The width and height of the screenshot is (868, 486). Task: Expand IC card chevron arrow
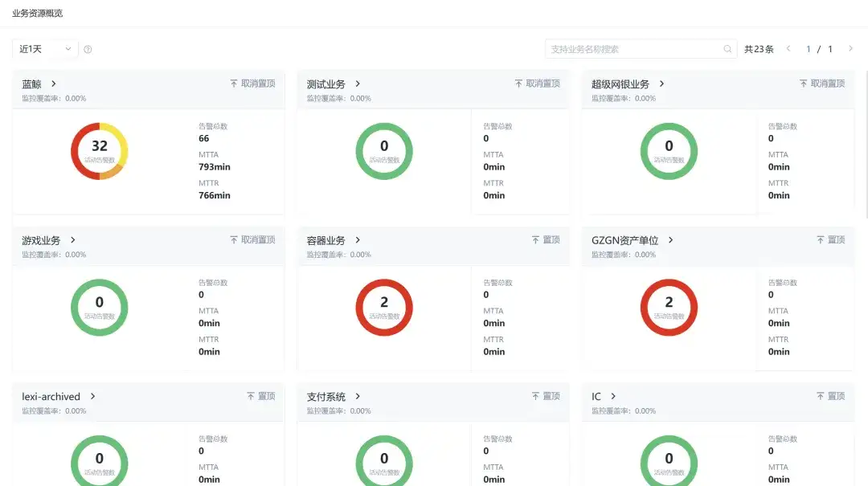[612, 396]
